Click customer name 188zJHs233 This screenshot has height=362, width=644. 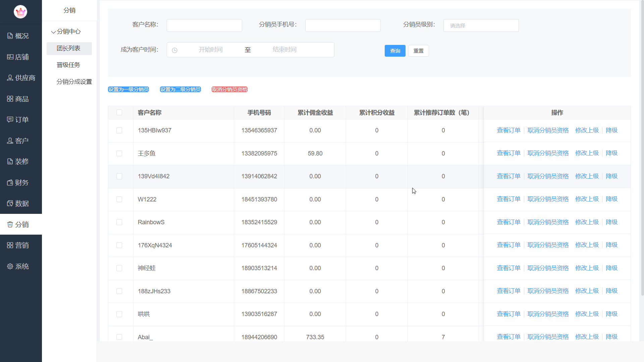(154, 291)
